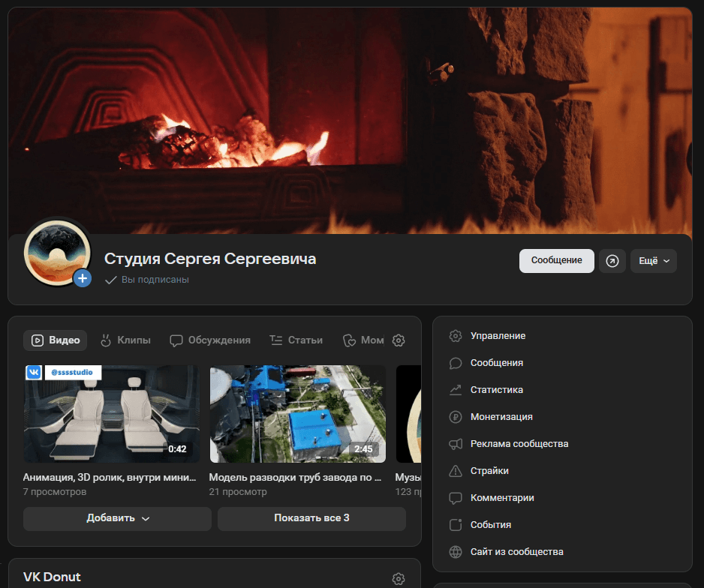Click the VK logo on the first video

[34, 372]
